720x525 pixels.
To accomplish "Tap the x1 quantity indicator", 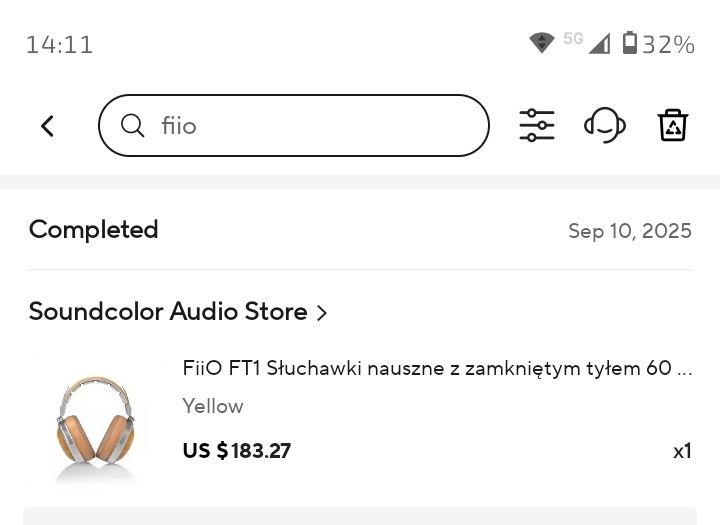I will pyautogui.click(x=682, y=451).
